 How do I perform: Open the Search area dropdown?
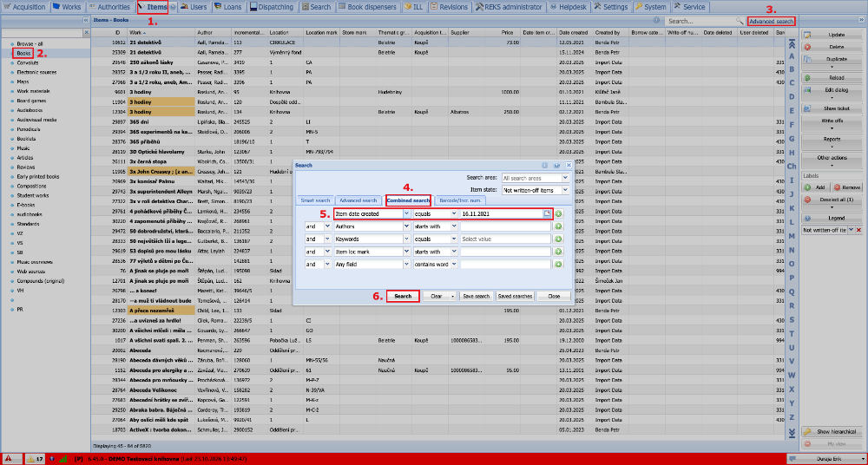565,178
